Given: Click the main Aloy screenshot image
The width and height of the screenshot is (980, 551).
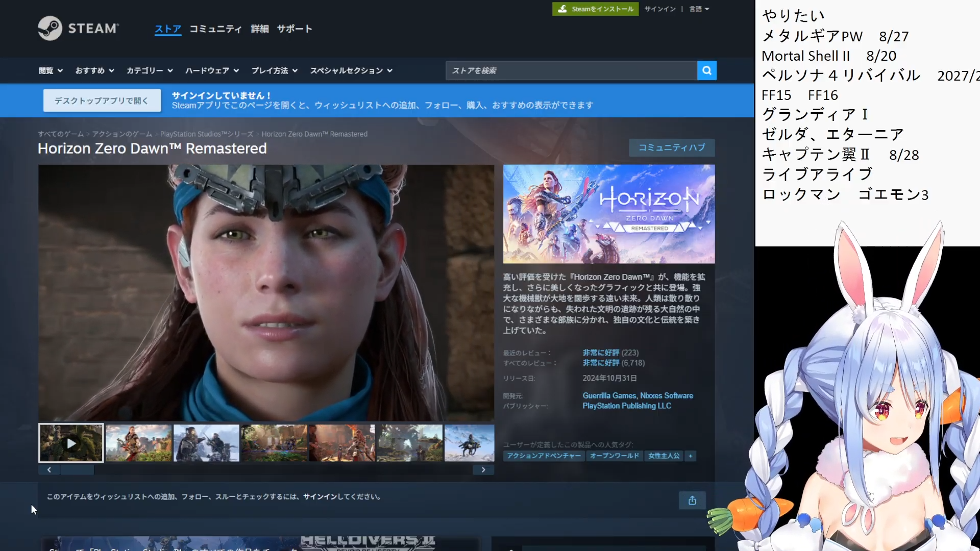Looking at the screenshot, I should pyautogui.click(x=266, y=293).
